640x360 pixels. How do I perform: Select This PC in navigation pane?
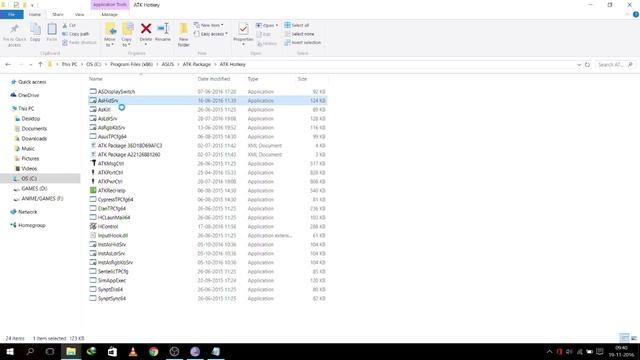[x=26, y=109]
